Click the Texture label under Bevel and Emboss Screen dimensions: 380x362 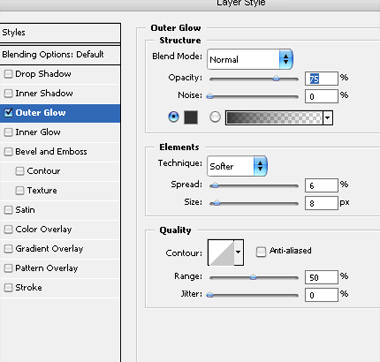42,190
